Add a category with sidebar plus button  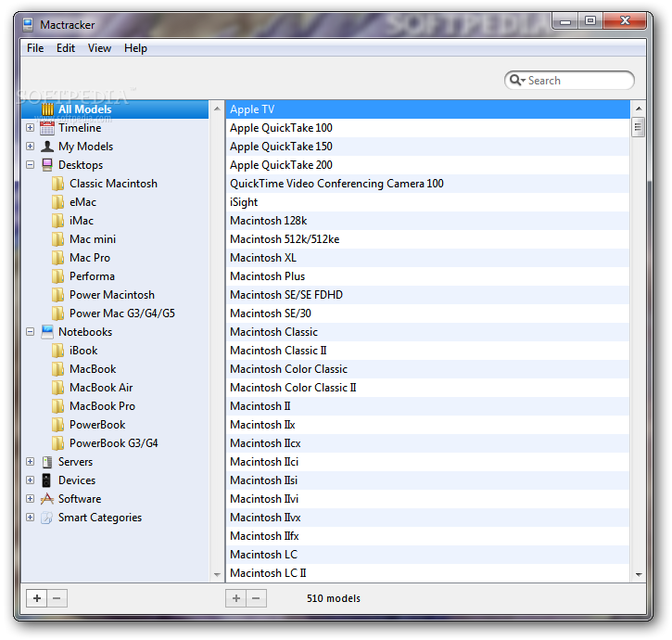pos(37,598)
